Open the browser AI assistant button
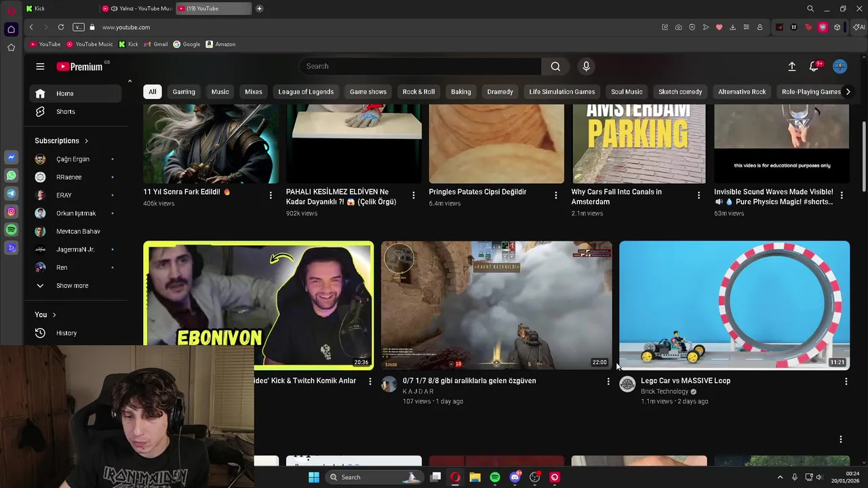This screenshot has width=868, height=488. coord(859,27)
